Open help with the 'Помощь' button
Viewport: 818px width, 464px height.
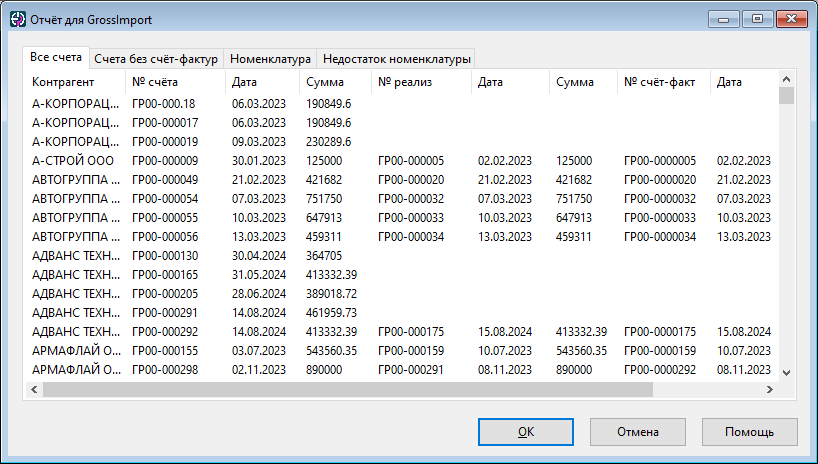pos(750,432)
